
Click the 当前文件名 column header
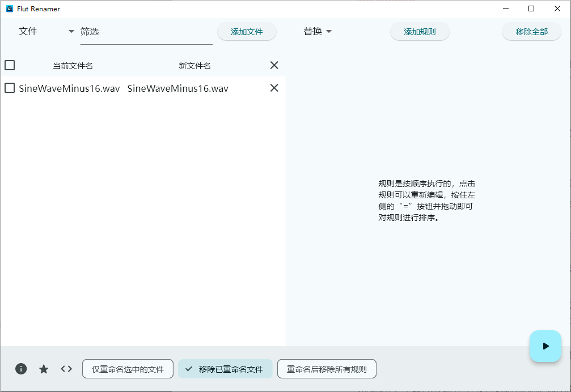pyautogui.click(x=72, y=65)
